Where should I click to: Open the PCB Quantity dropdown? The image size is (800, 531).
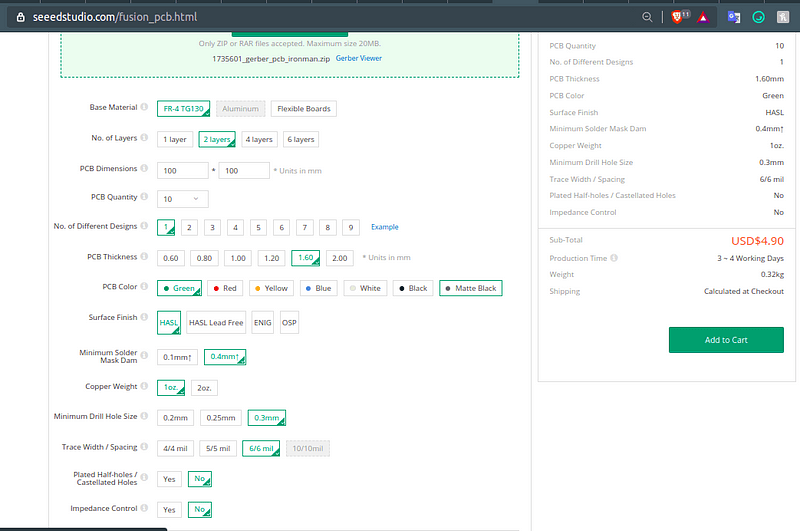[x=183, y=199]
